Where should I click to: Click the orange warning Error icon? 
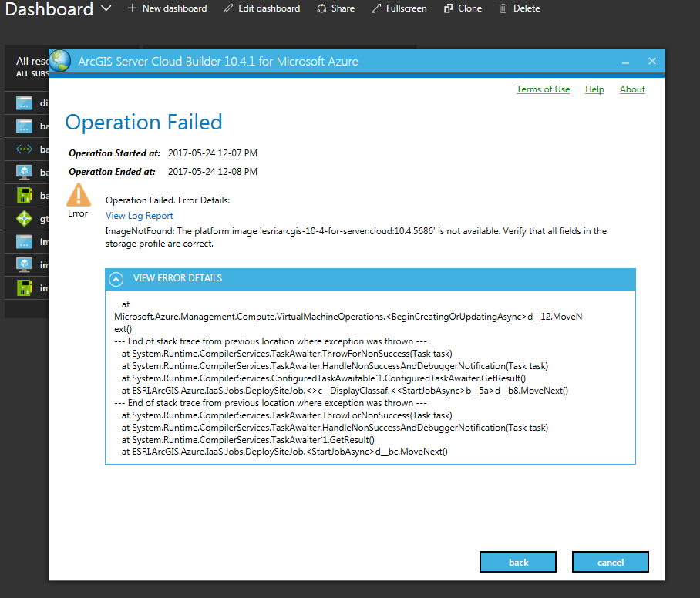[x=79, y=195]
